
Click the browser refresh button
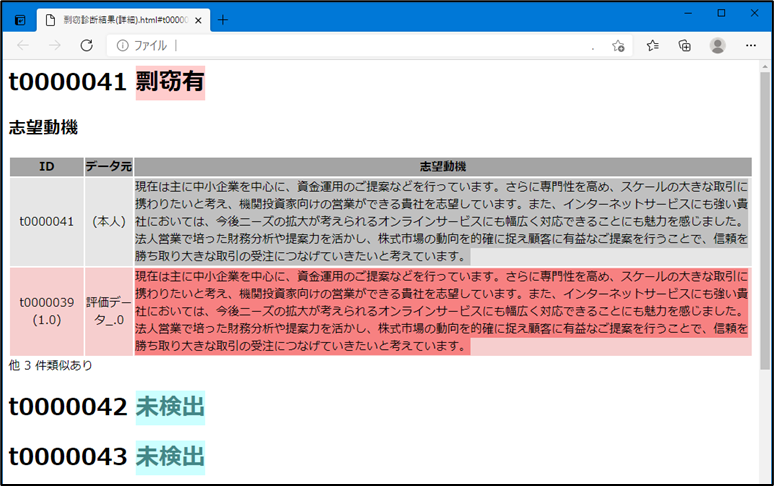point(86,46)
